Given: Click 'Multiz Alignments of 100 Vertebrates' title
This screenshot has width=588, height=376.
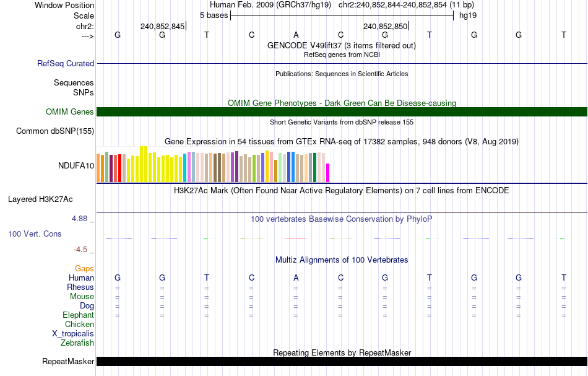Looking at the screenshot, I should tap(342, 260).
